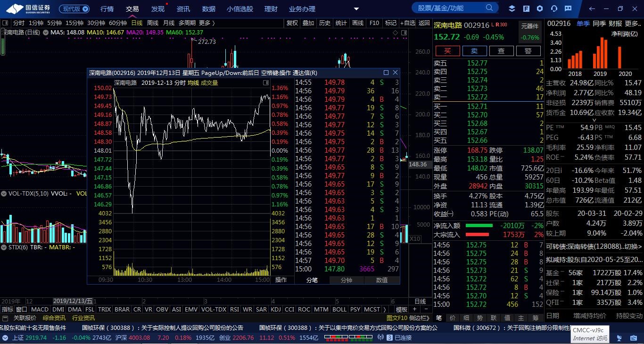
Task: Click the 国信证券 logo
Action: coord(28,8)
